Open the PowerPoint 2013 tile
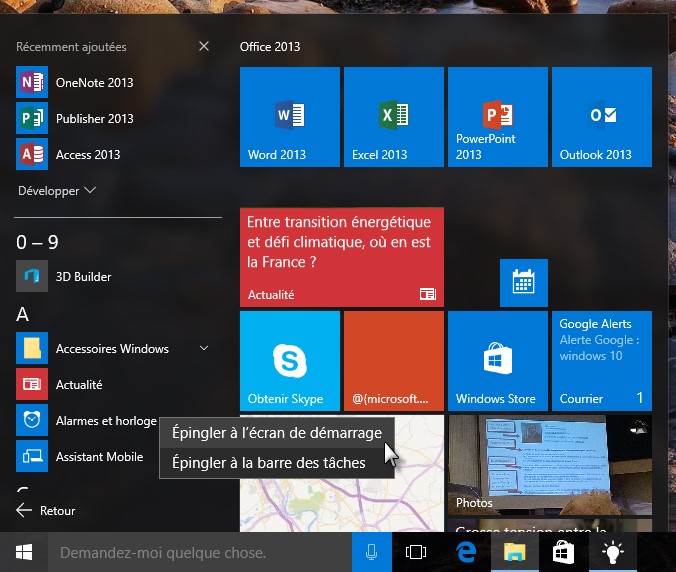Viewport: 676px width, 572px height. [497, 117]
